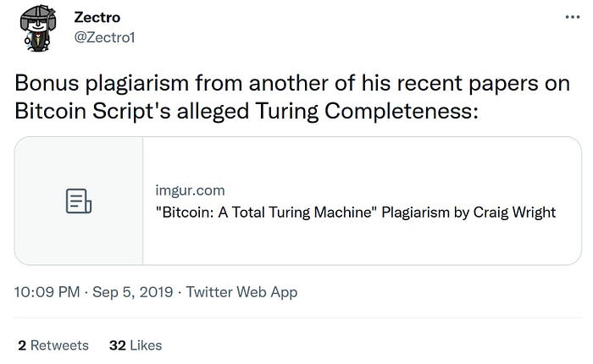Click the gray thumbnail placeholder of the card
Screen dimensions: 593x364
79,201
